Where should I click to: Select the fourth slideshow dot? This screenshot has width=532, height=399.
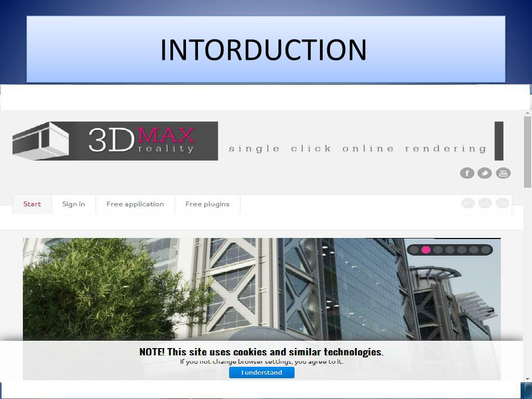[450, 250]
